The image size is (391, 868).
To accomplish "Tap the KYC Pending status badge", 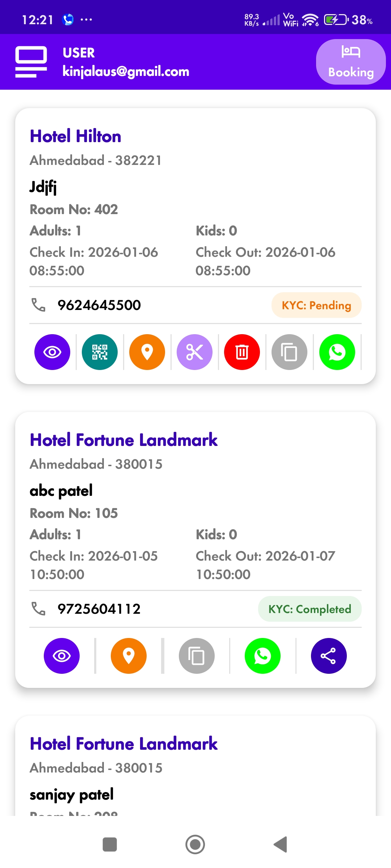I will pyautogui.click(x=316, y=305).
